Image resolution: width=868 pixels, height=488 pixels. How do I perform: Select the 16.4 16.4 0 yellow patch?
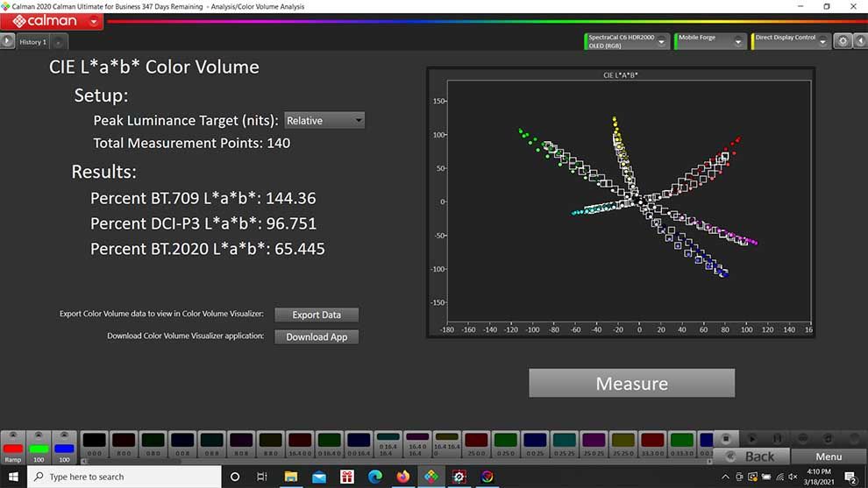coord(446,444)
